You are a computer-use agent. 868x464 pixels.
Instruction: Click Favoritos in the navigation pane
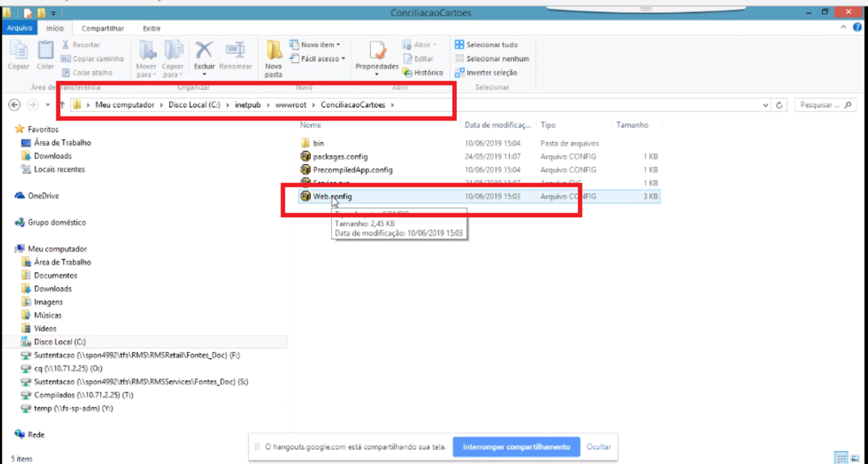[x=43, y=129]
